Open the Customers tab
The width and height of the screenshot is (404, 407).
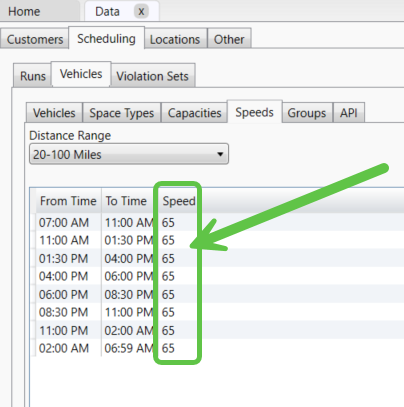click(35, 39)
